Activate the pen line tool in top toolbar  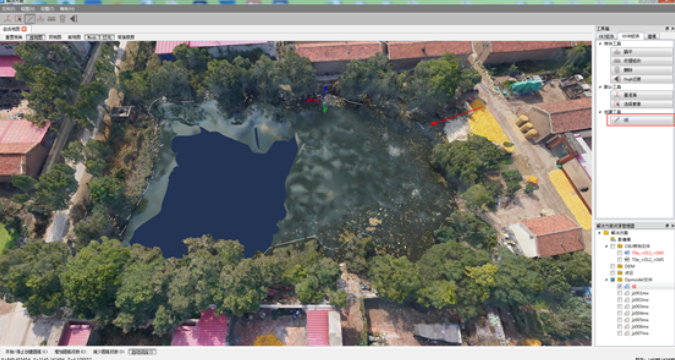pos(30,19)
